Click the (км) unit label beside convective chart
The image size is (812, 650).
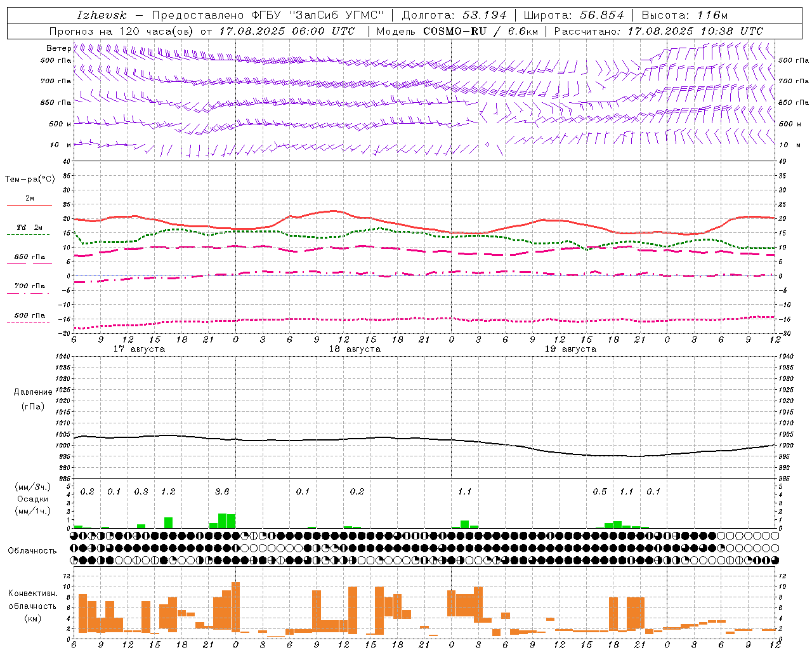pos(32,619)
